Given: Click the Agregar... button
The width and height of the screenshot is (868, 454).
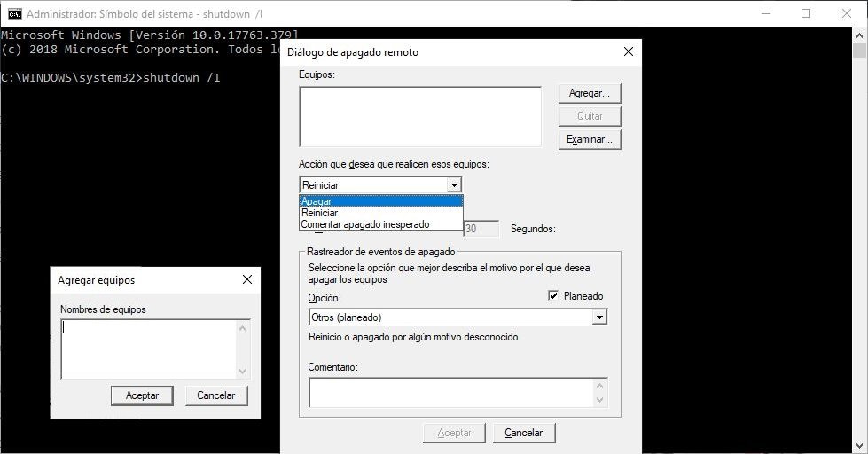Looking at the screenshot, I should tap(590, 94).
